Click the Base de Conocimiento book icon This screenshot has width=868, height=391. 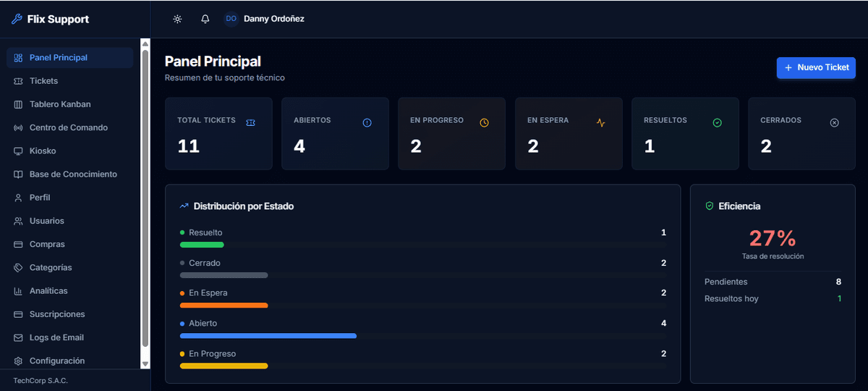pos(19,175)
